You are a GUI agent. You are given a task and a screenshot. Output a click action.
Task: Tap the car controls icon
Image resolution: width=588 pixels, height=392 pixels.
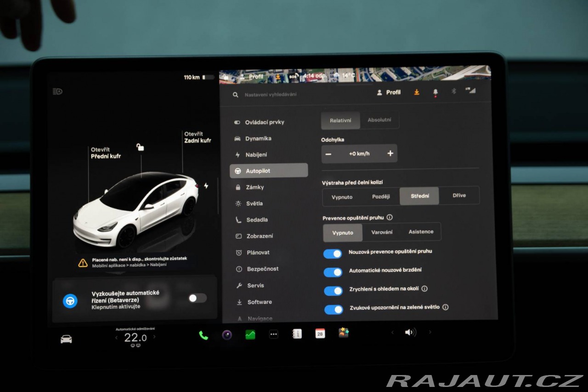pyautogui.click(x=66, y=339)
